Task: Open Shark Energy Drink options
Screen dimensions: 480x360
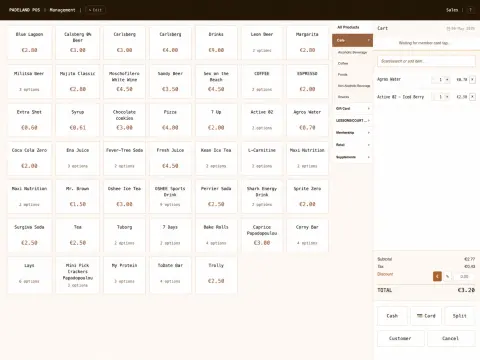Action: tap(262, 197)
